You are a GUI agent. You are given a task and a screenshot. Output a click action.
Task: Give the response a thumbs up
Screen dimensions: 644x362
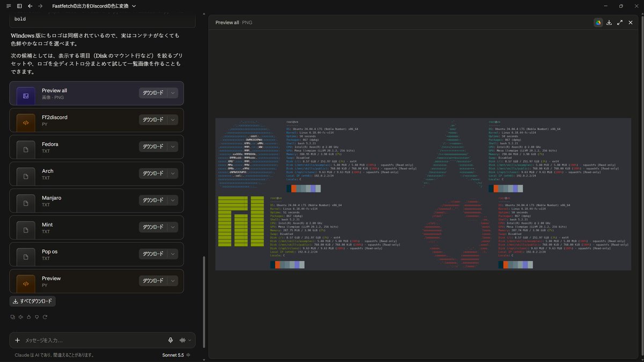point(29,317)
